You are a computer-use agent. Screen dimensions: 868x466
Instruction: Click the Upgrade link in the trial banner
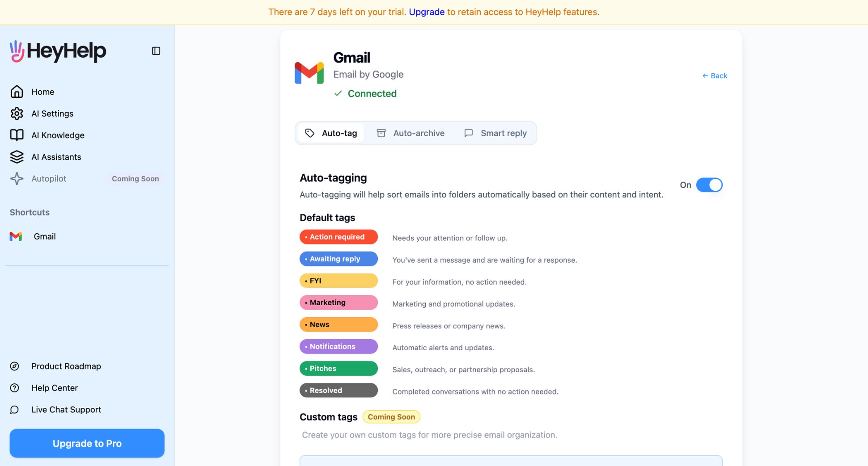427,12
